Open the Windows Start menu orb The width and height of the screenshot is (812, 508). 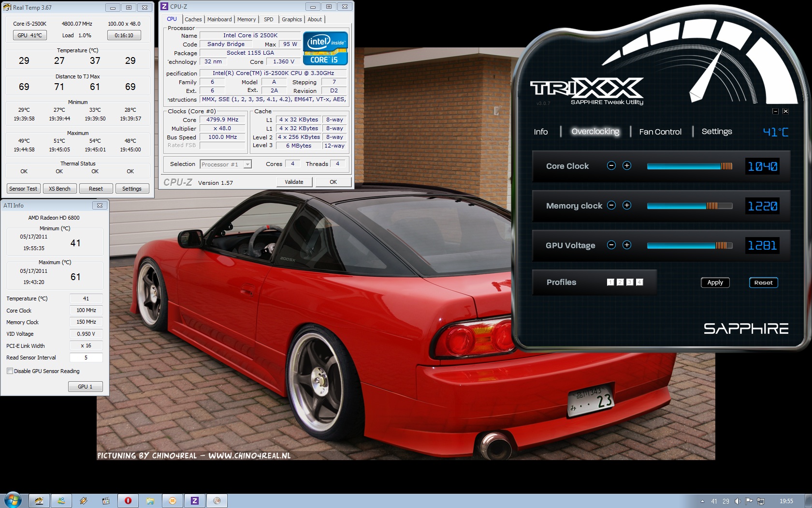(x=13, y=500)
